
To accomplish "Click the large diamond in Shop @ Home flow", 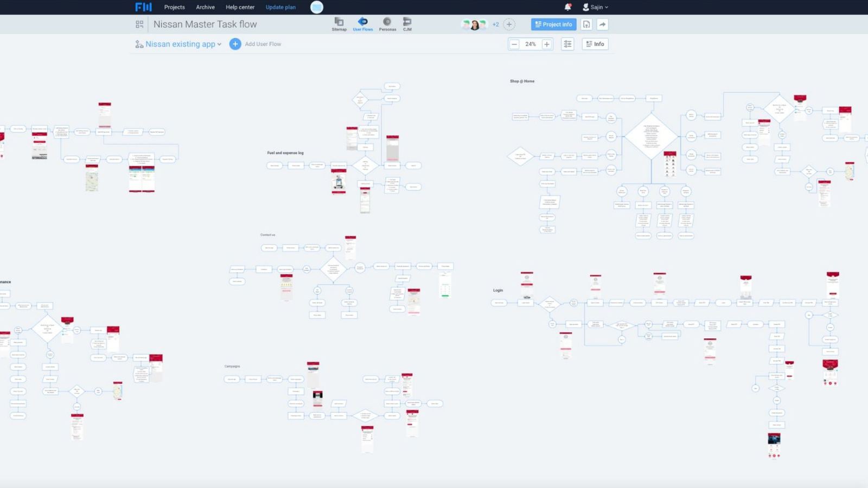I will pos(651,136).
